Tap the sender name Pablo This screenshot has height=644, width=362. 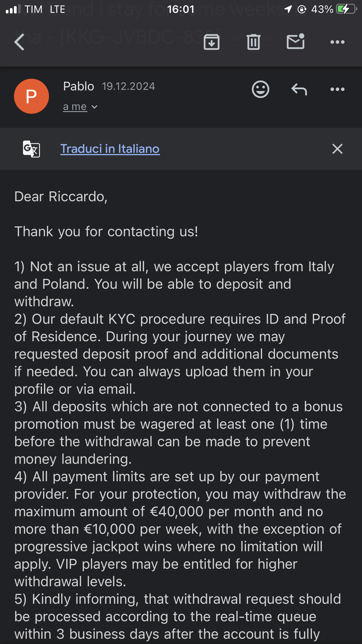pos(78,86)
